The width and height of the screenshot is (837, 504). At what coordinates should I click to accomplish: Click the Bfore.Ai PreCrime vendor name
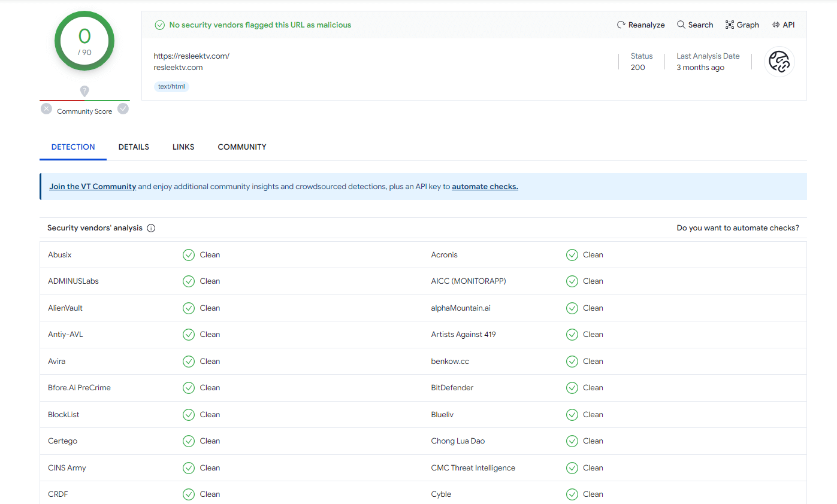point(79,388)
